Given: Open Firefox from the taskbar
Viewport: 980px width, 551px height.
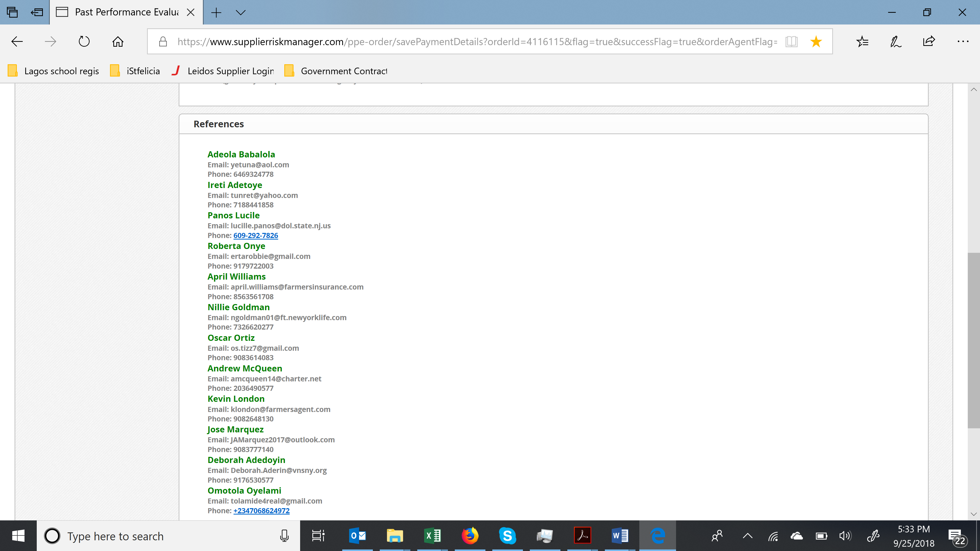Looking at the screenshot, I should point(470,536).
